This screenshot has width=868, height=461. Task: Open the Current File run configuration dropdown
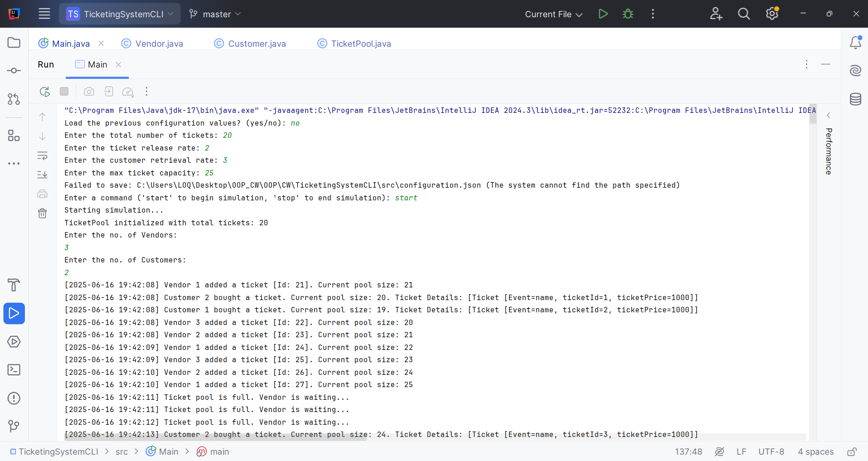[553, 14]
